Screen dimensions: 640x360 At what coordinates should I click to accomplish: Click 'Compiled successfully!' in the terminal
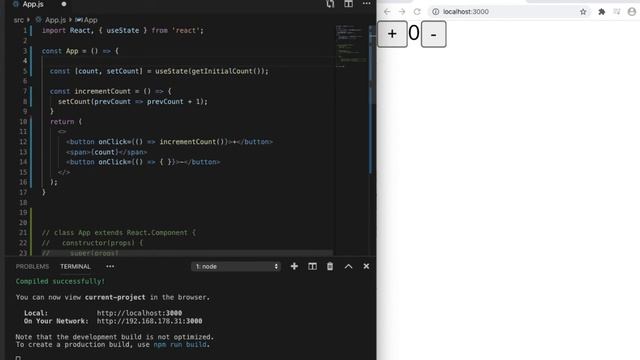pyautogui.click(x=60, y=282)
